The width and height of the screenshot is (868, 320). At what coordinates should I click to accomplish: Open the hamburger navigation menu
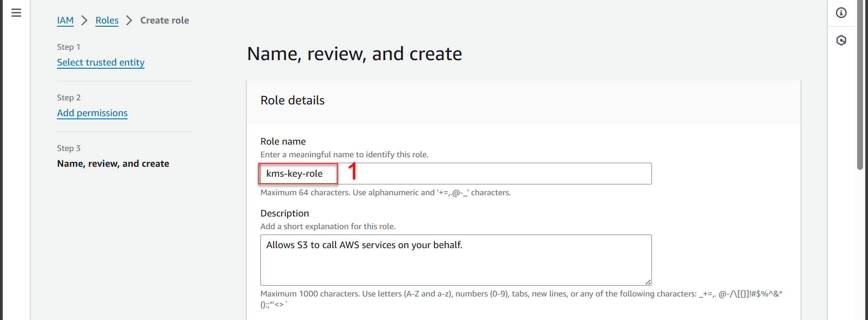(16, 13)
